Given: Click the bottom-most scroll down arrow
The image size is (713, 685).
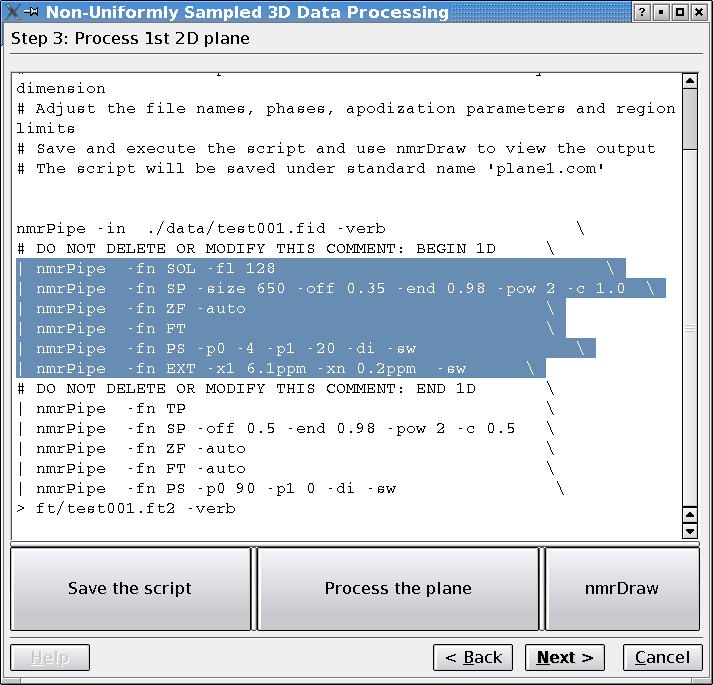Looking at the screenshot, I should pos(689,531).
